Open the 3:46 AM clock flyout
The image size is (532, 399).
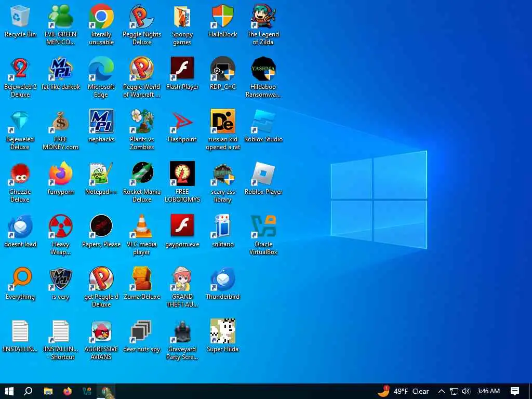pyautogui.click(x=488, y=391)
